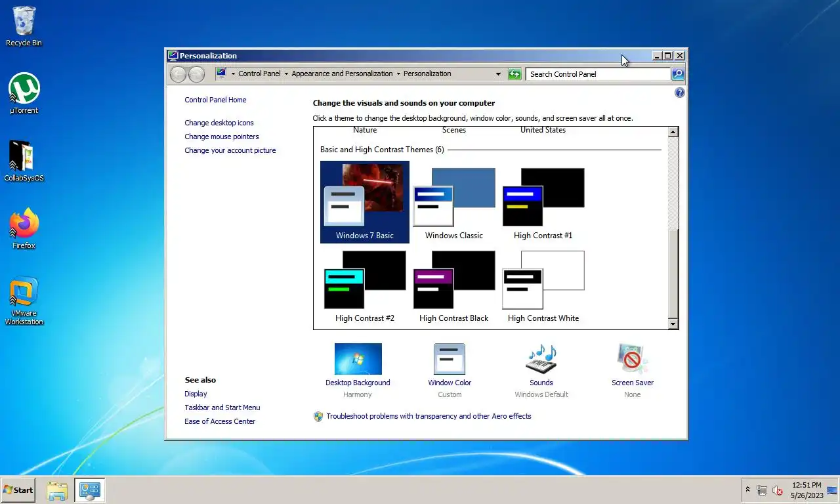Select the µTorrent desktop icon

[24, 93]
